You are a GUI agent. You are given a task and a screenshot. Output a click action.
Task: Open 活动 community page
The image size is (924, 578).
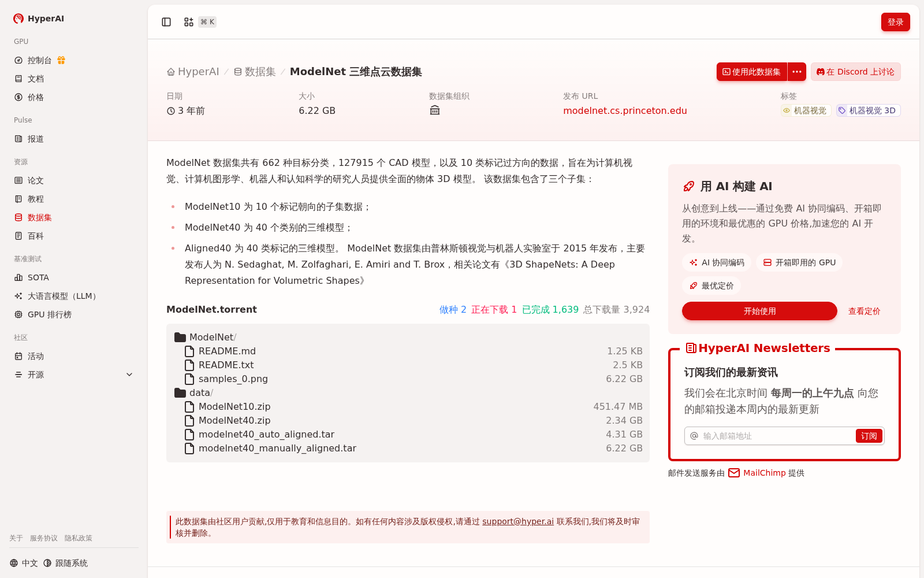(36, 356)
